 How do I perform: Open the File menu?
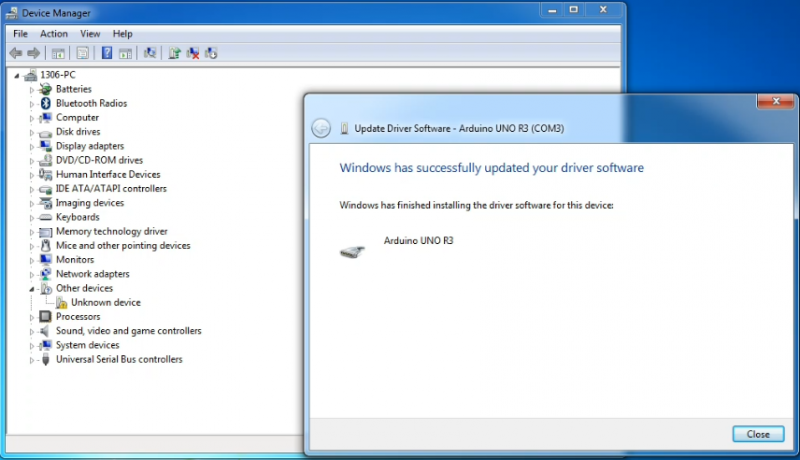coord(20,34)
